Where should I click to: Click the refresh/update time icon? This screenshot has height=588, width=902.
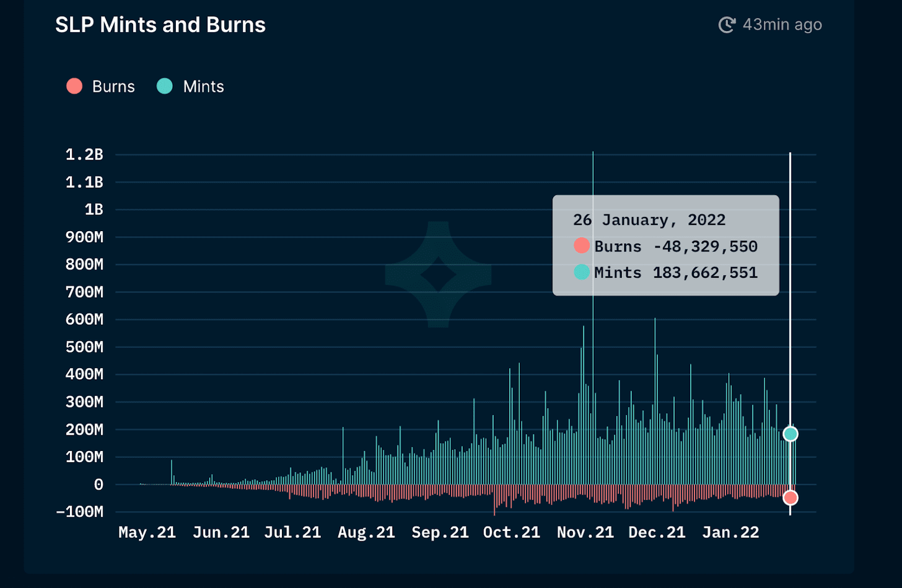pos(727,24)
